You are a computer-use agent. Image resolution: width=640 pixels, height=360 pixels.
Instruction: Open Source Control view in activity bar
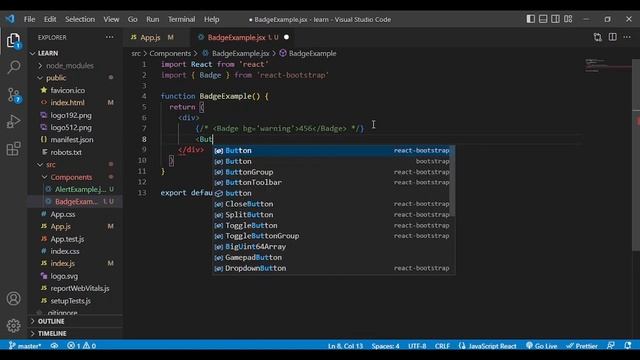coord(14,95)
